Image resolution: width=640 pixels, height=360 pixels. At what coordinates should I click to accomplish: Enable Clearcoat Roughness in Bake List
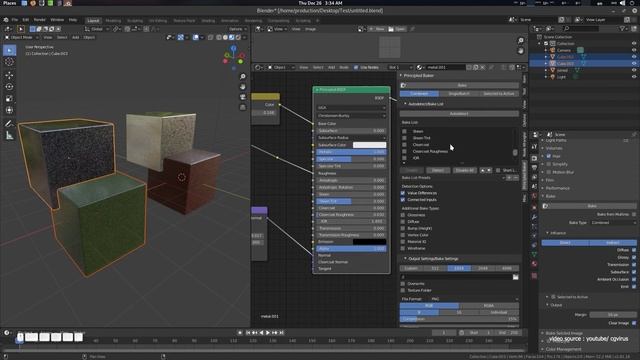(404, 151)
